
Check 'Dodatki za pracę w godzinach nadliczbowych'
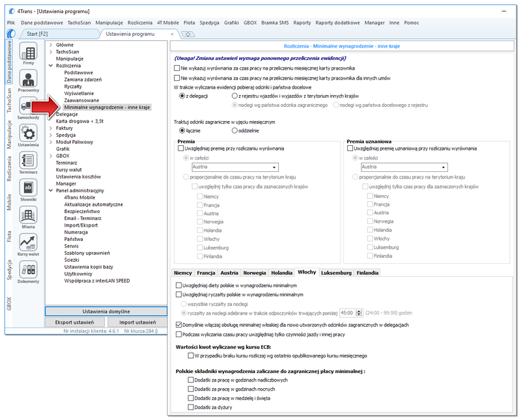[191, 380]
